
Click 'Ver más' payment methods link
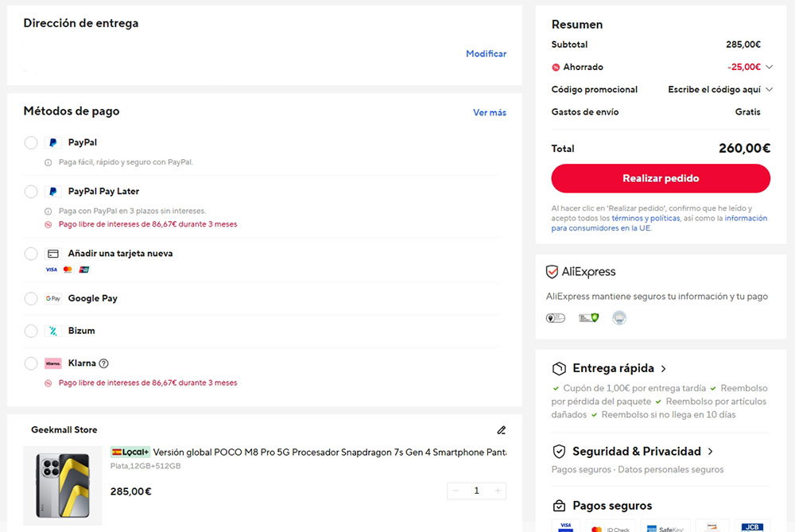click(489, 113)
